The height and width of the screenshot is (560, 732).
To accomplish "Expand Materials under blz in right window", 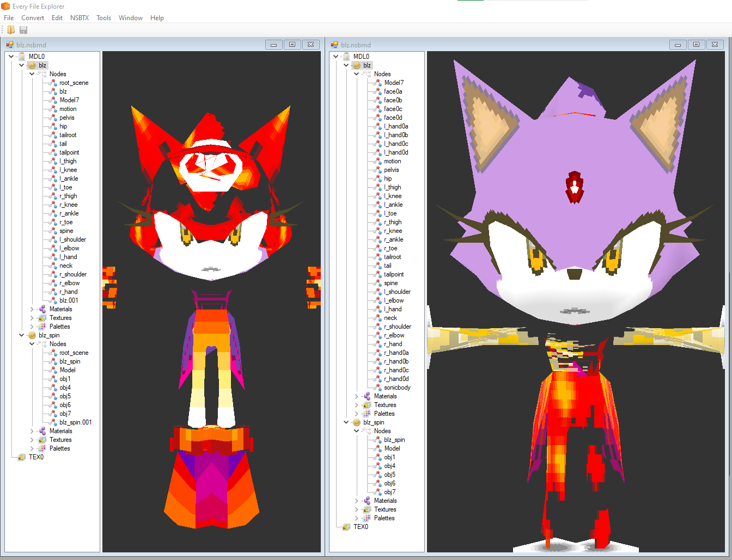I will click(x=356, y=396).
